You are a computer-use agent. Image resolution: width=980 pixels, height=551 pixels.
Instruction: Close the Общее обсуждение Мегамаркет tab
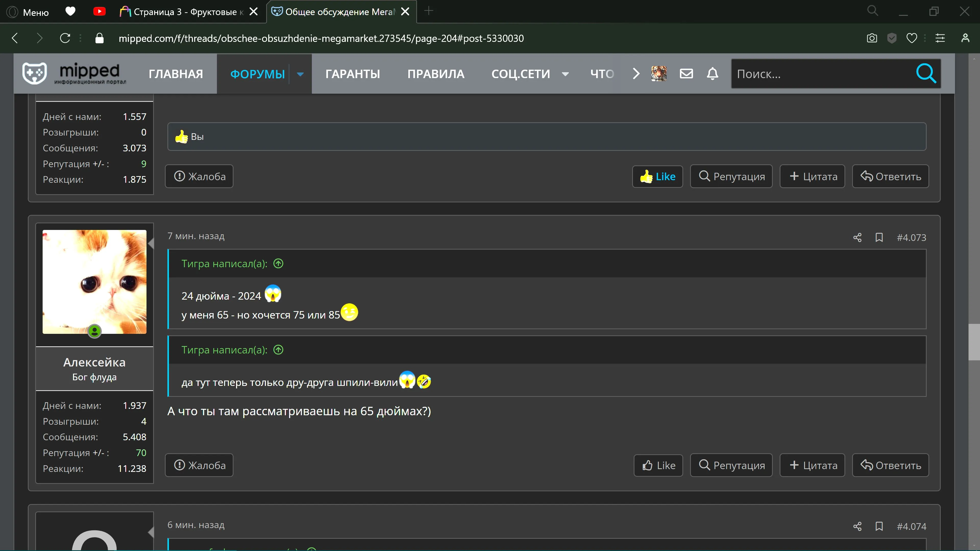click(405, 12)
